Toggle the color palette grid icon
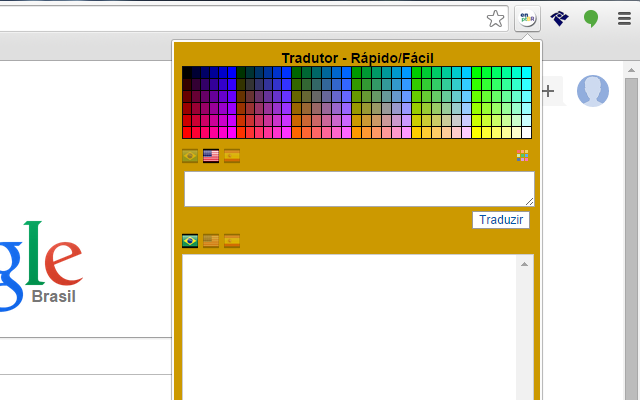This screenshot has height=400, width=640. [x=522, y=156]
